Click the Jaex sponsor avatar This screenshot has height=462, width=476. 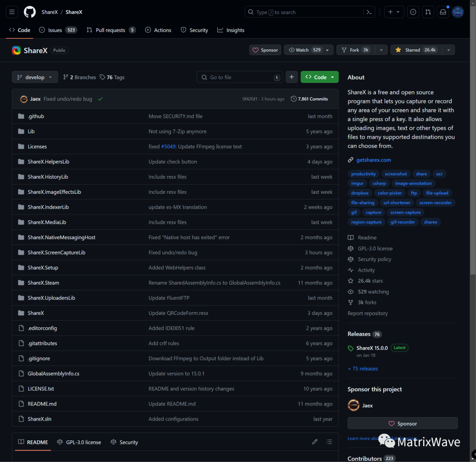(x=353, y=405)
